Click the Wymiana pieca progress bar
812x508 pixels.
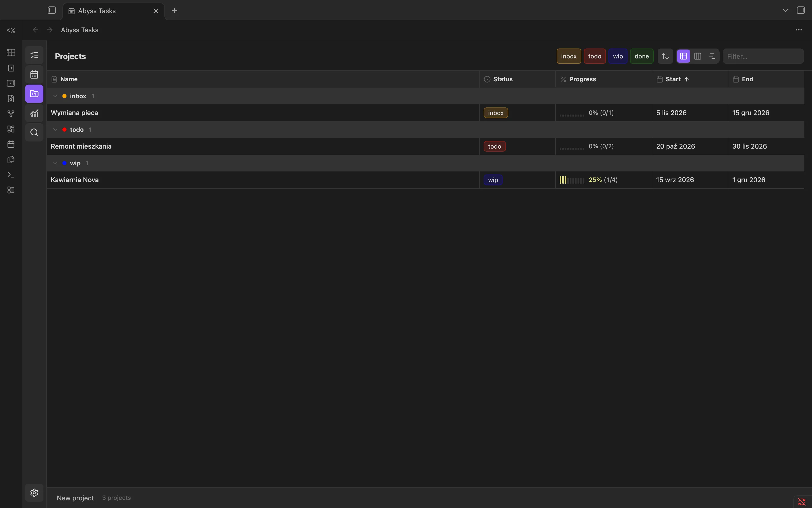[x=572, y=115]
